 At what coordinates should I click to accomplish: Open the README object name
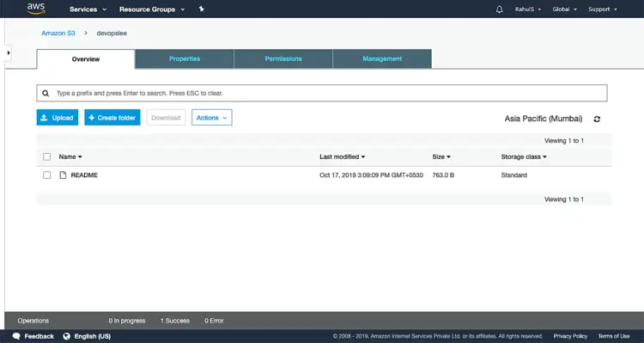[x=84, y=175]
